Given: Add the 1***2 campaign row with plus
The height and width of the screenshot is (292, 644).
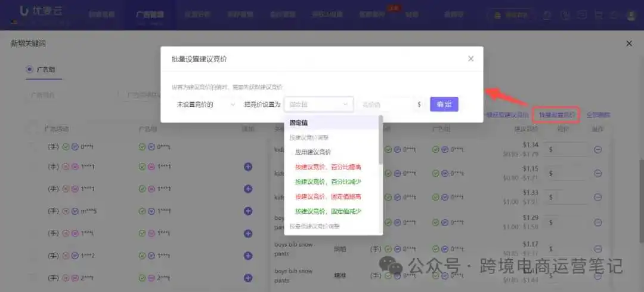Looking at the screenshot, I should 247,256.
